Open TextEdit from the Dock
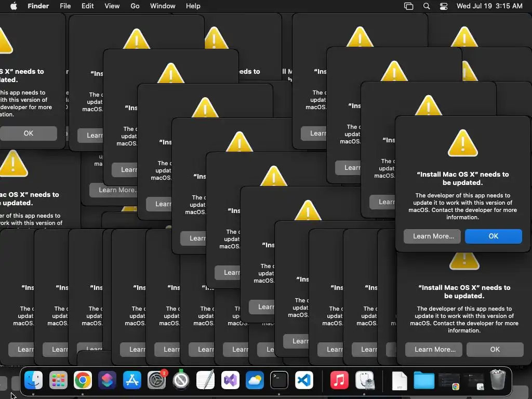 click(205, 380)
